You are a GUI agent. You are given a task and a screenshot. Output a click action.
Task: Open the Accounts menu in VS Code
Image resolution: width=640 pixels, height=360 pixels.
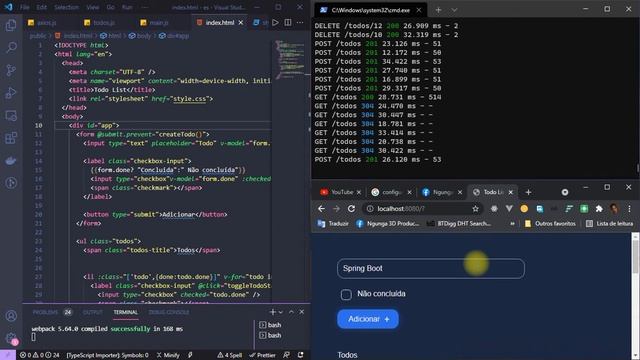point(11,316)
